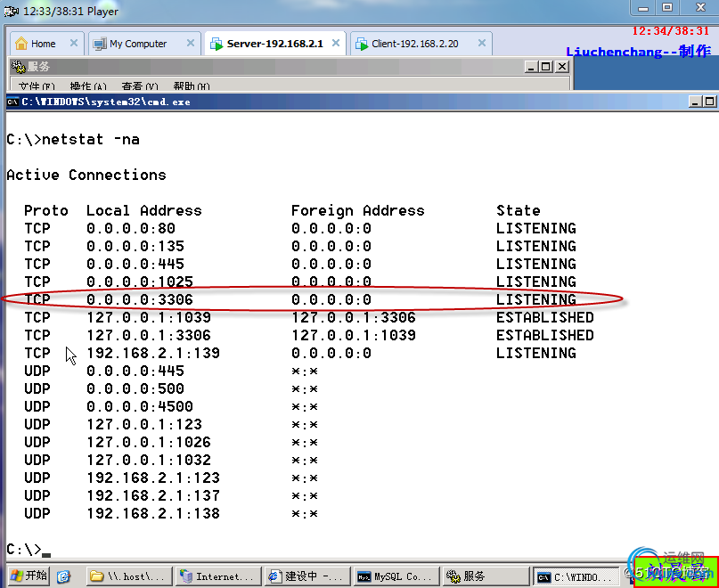
Task: Click local address 0.0.0.0:80
Action: point(131,228)
